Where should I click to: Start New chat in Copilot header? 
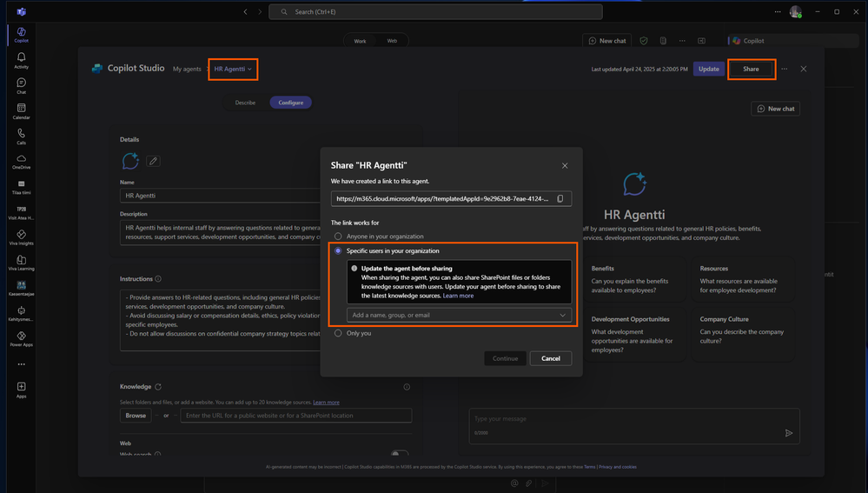pos(606,41)
